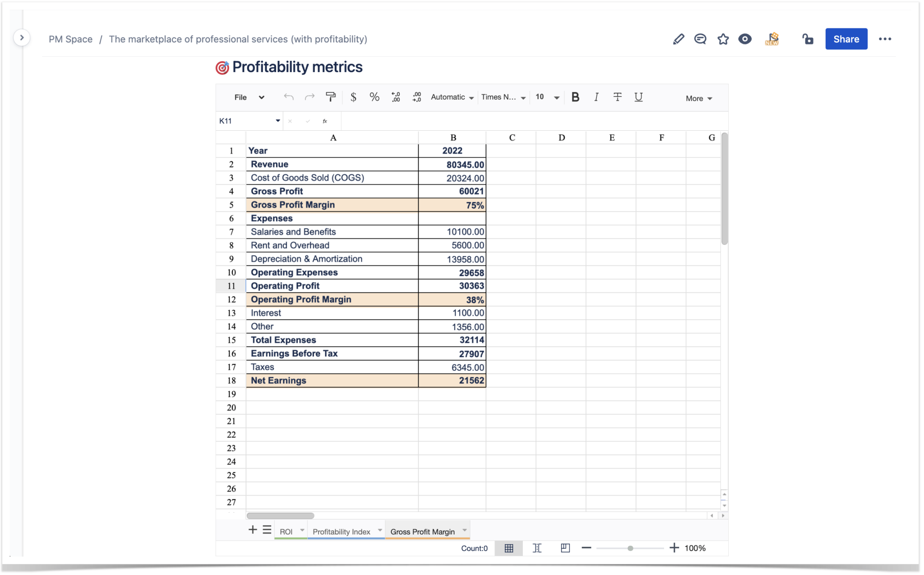Open the Gross Profit Margin sheet tab menu
924x575 pixels.
[464, 531]
